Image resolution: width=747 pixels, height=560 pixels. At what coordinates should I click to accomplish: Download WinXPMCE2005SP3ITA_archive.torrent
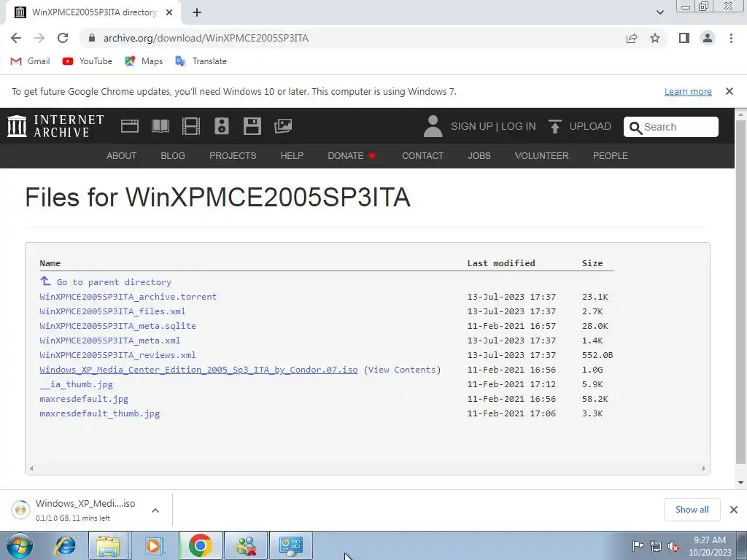point(128,297)
